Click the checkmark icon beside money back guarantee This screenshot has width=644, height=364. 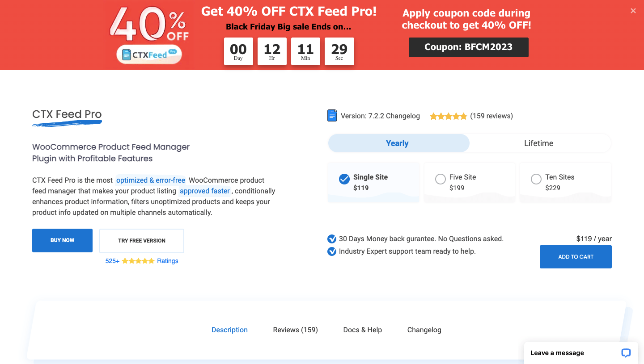(332, 239)
